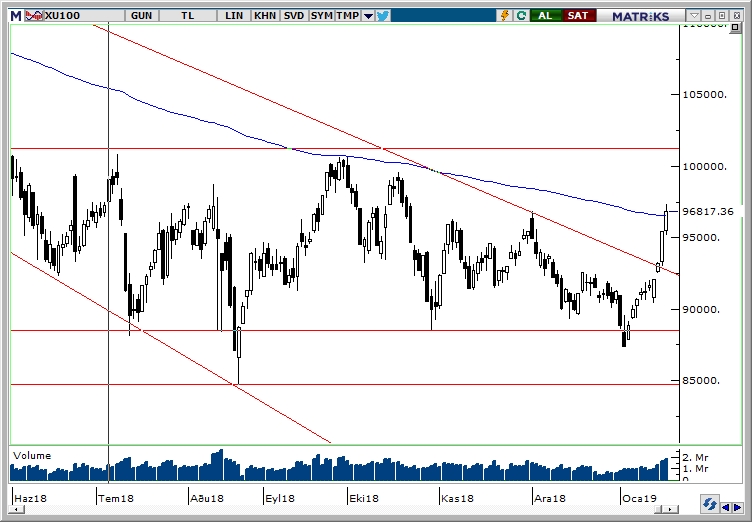Click the red SAT sell button
This screenshot has height=522, width=752.
point(578,16)
